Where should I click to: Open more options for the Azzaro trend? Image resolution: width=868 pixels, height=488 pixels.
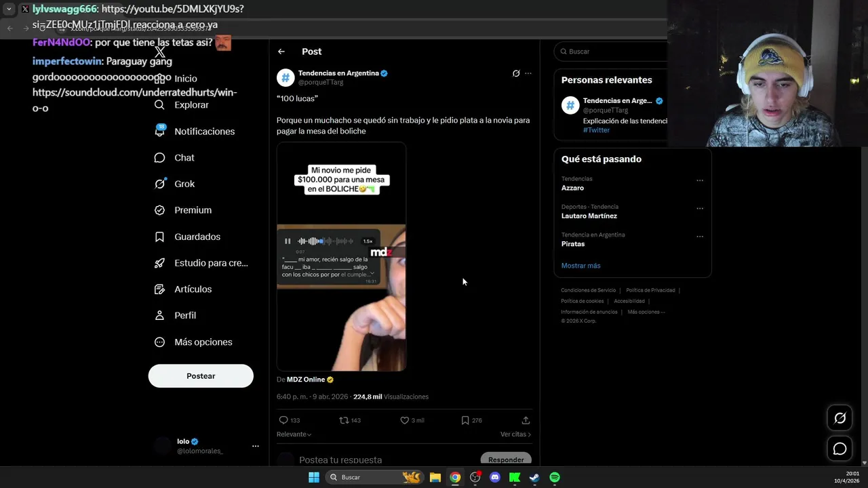[700, 180]
